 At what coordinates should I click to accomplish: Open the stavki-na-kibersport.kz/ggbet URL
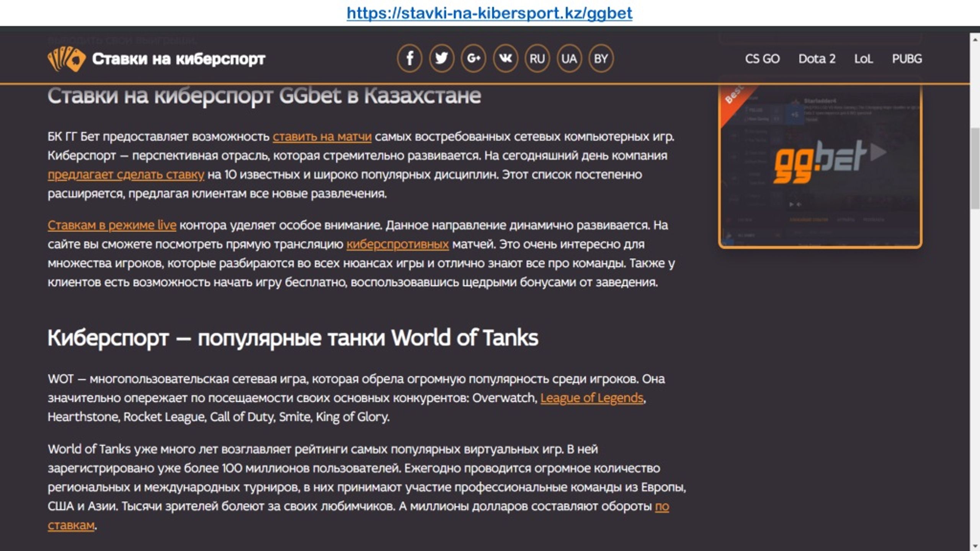pos(489,13)
